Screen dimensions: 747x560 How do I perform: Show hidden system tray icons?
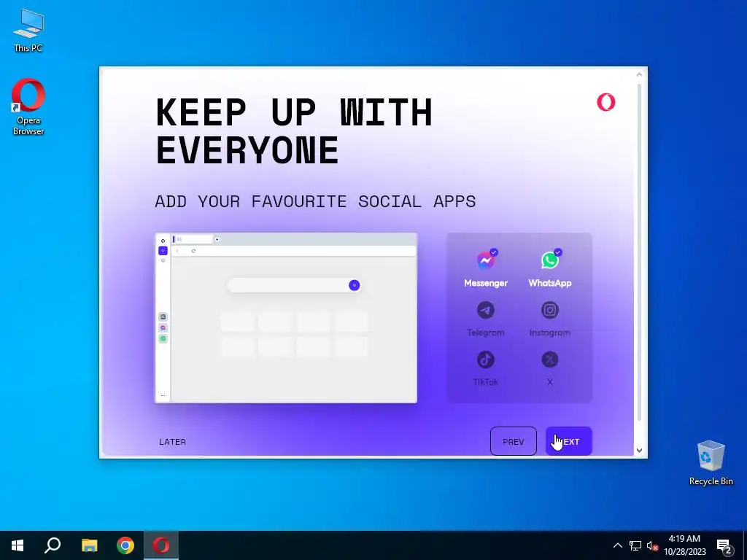pos(617,545)
